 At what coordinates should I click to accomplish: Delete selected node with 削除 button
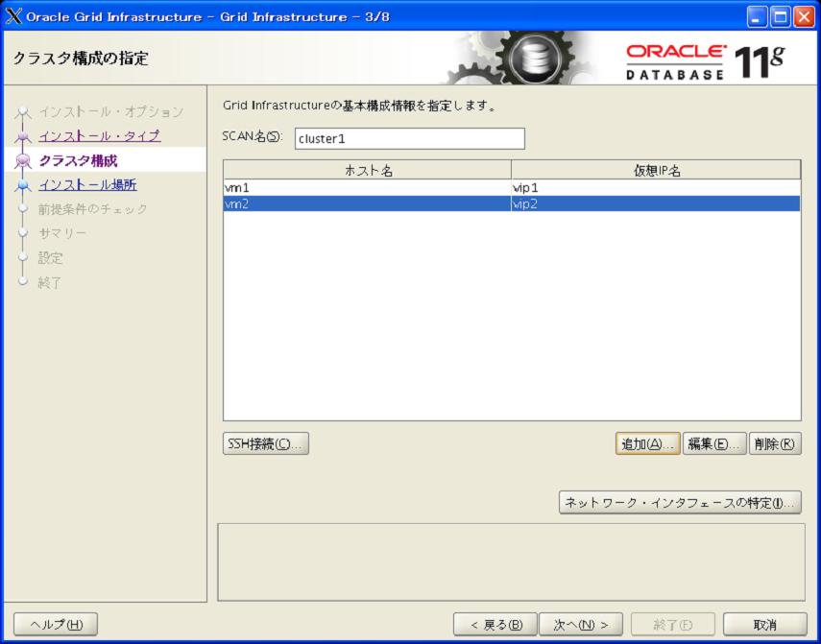click(x=775, y=443)
